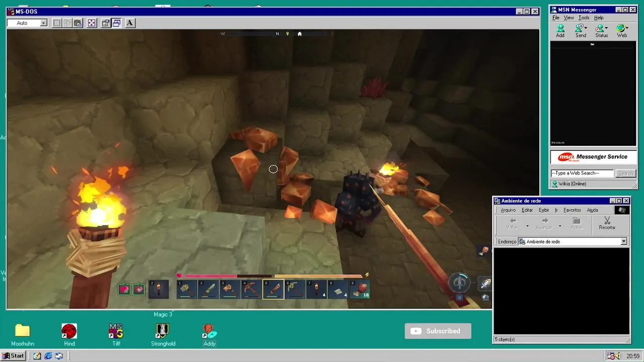The image size is (644, 362).
Task: Click the Copy icon in MS-DOS toolbar
Action: pyautogui.click(x=67, y=23)
